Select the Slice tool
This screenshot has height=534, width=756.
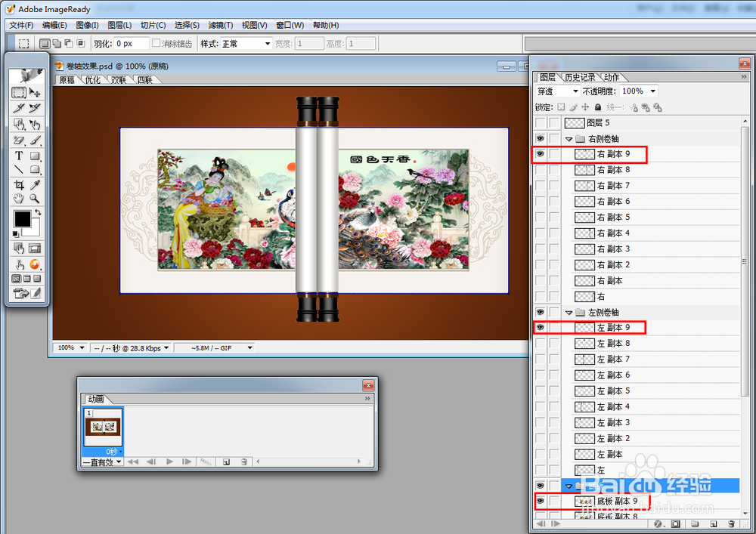tap(19, 108)
